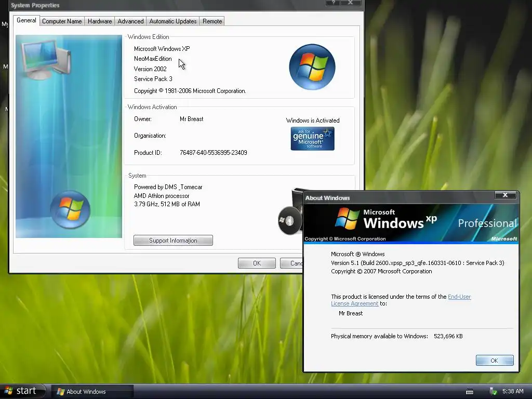The height and width of the screenshot is (399, 532).
Task: Click the Service Pack 3 line in Windows Edition
Action: [153, 79]
